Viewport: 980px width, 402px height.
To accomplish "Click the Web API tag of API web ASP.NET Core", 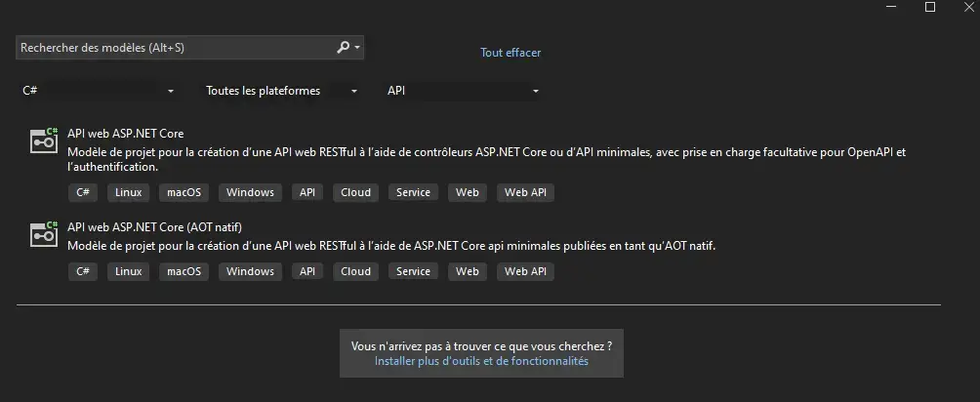I will point(525,192).
